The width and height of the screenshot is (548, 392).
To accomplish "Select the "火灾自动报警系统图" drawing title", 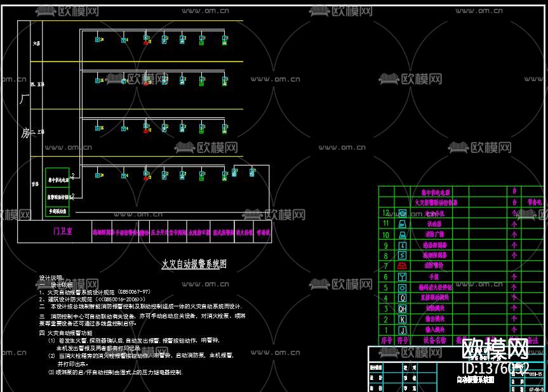I will (195, 262).
